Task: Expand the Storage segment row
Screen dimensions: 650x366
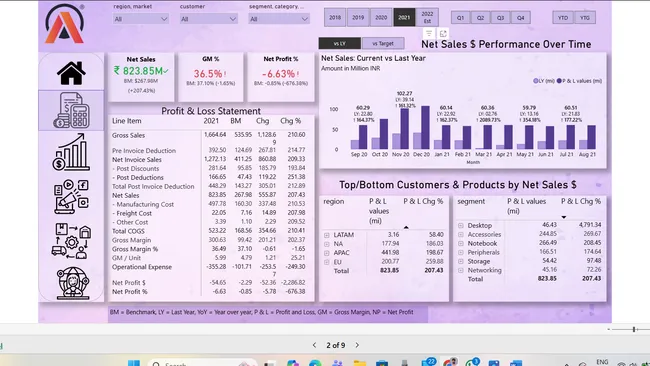Action: tap(461, 262)
